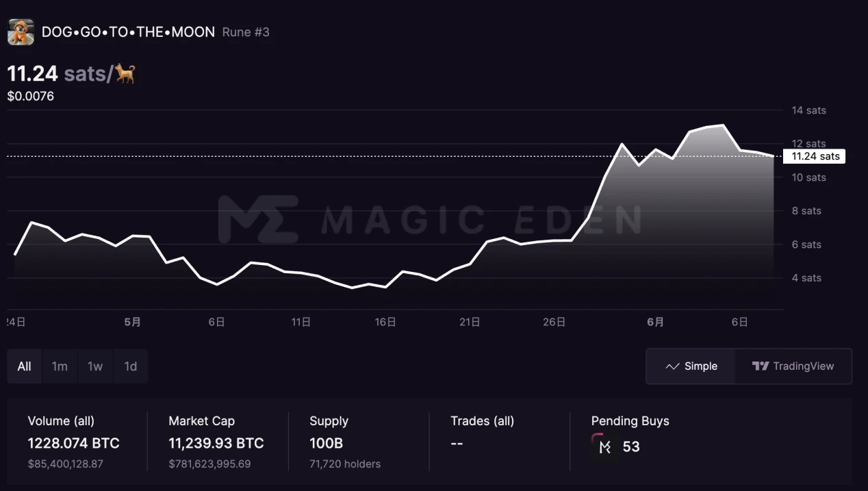Click the TradingView logo icon
Screen dimensions: 868x491
point(761,366)
